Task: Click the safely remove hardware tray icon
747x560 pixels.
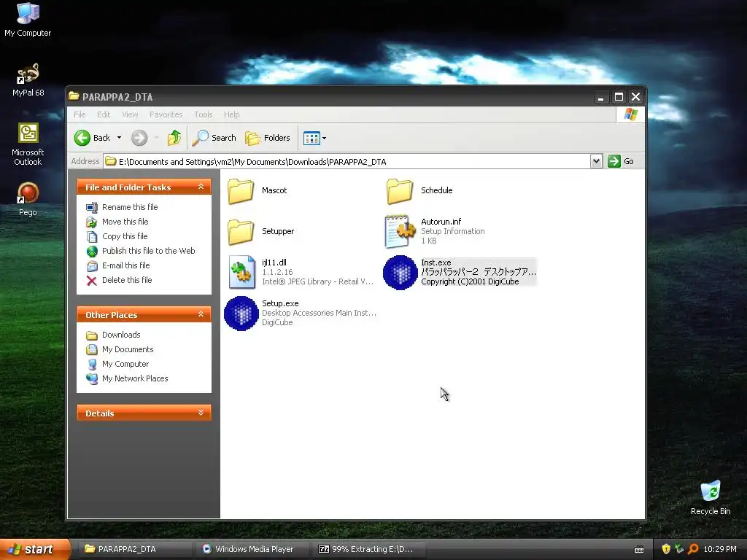Action: pos(679,549)
